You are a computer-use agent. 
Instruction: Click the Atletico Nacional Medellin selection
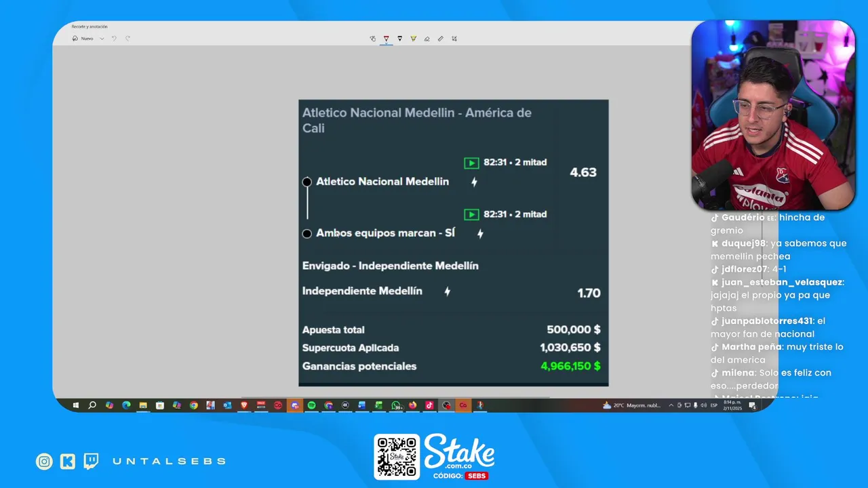click(382, 182)
